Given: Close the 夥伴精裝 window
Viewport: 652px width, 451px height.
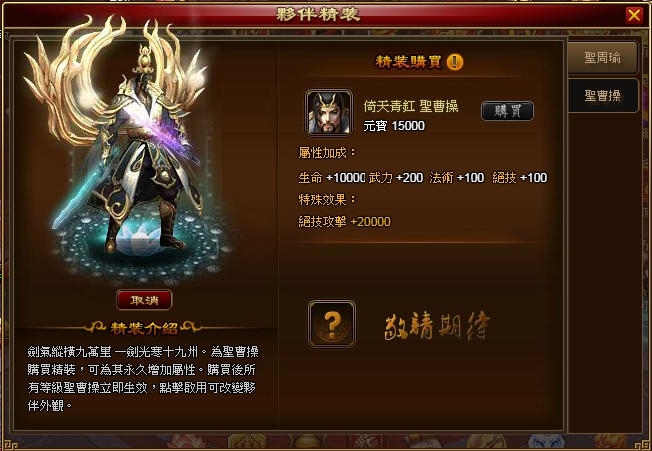Looking at the screenshot, I should pos(634,16).
